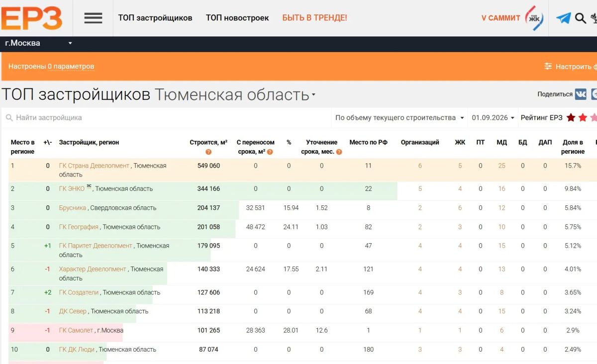The height and width of the screenshot is (364, 597).
Task: Click the search magnifier icon
Action: coord(581,18)
